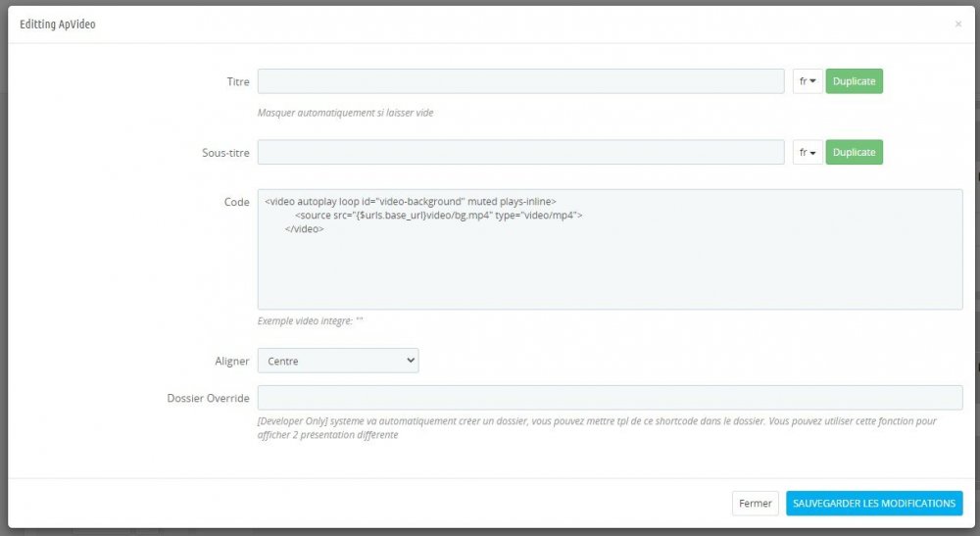Viewport: 980px width, 536px height.
Task: Close the Editting ApVideo dialog
Action: (x=957, y=24)
